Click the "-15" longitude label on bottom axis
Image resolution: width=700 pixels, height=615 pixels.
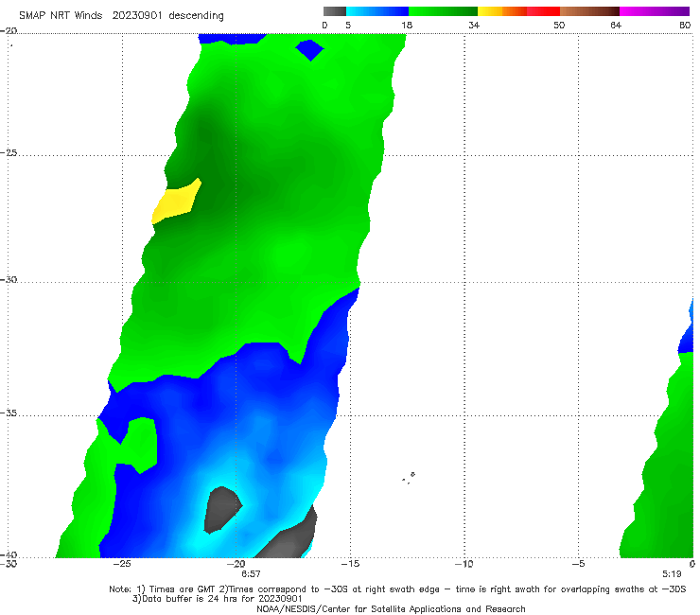350,564
